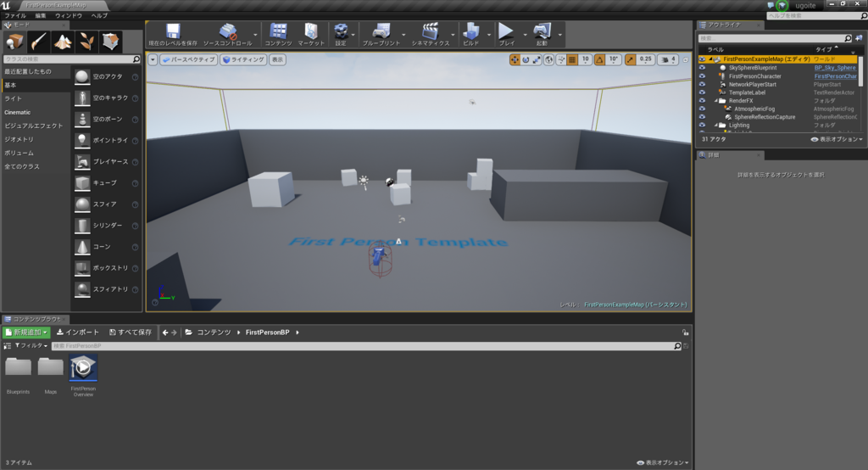This screenshot has width=868, height=470.
Task: Open scale snap value 0.25 dropdown
Action: [x=645, y=60]
